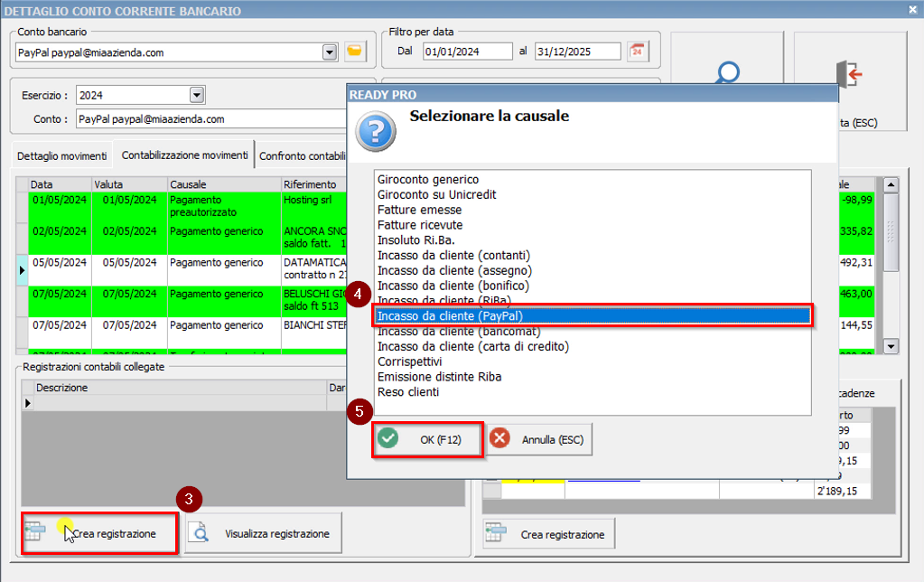Viewport: 924px width, 582px height.
Task: Close the Dettaglio Conto Corrente Bancario window
Action: click(x=913, y=9)
